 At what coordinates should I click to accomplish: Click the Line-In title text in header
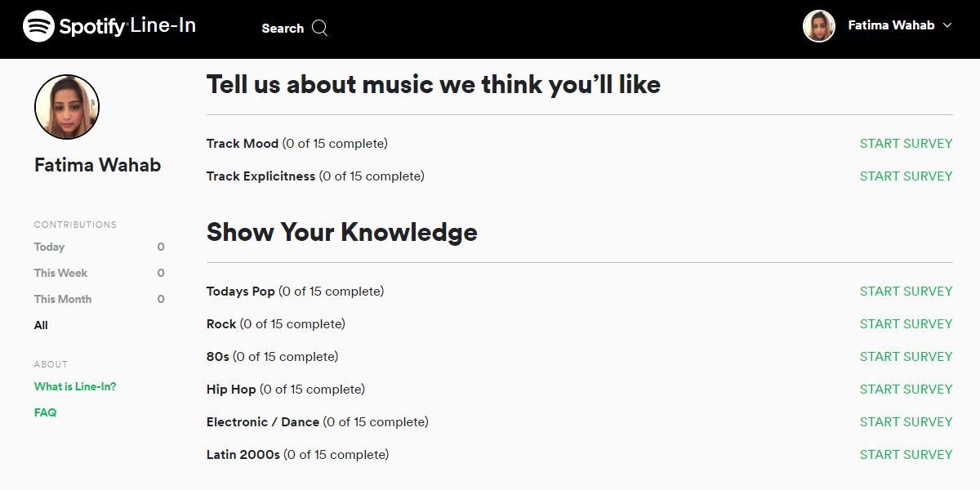click(x=163, y=26)
